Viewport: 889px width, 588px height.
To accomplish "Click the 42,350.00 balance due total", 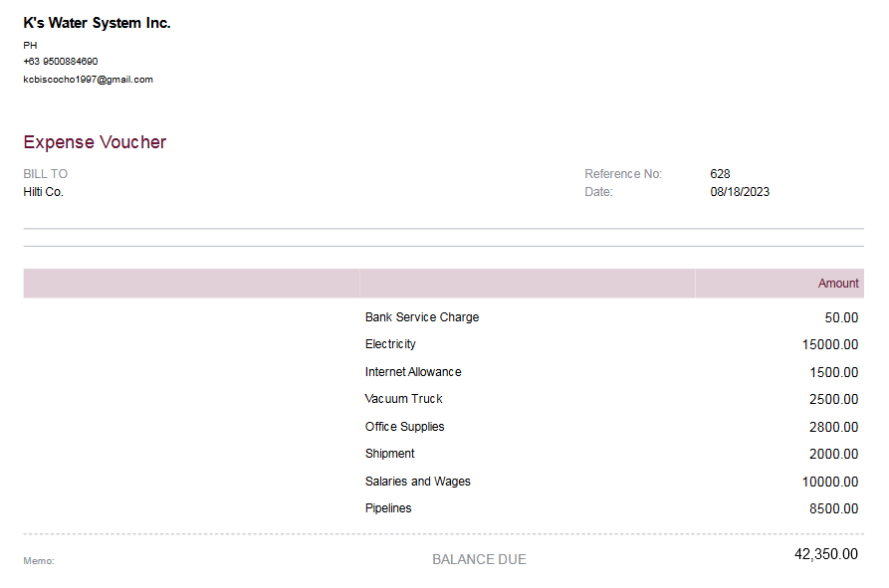I will coord(825,554).
